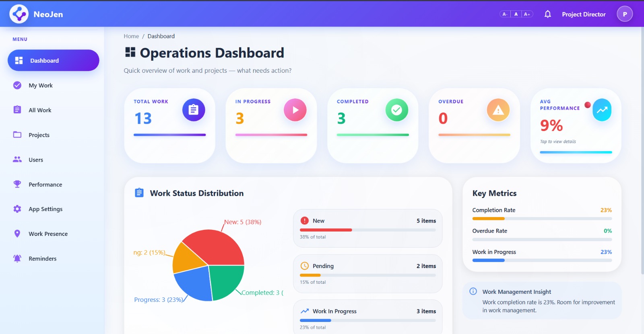Image resolution: width=644 pixels, height=334 pixels.
Task: Click the Overdue value 0
Action: pyautogui.click(x=443, y=118)
